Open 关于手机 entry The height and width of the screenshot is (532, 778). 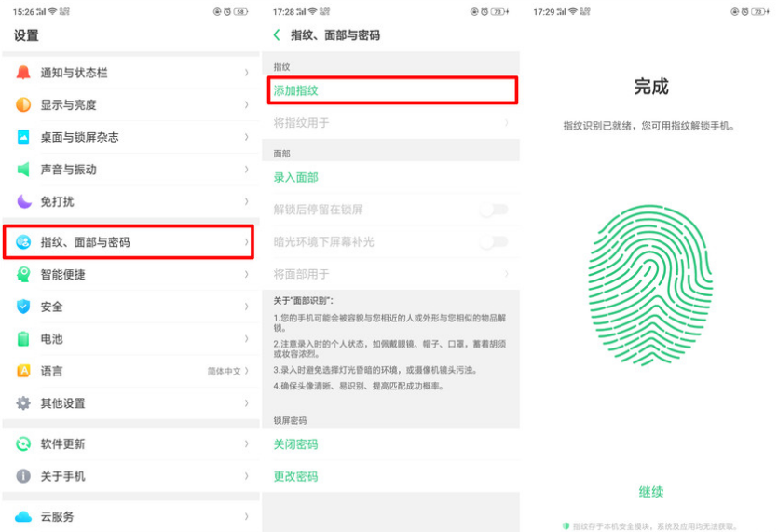coord(131,476)
